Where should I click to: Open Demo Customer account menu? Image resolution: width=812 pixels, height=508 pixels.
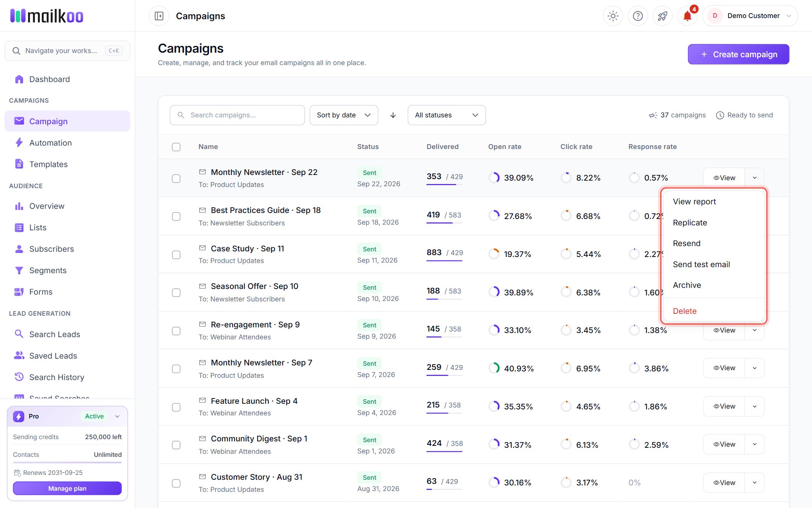point(750,16)
